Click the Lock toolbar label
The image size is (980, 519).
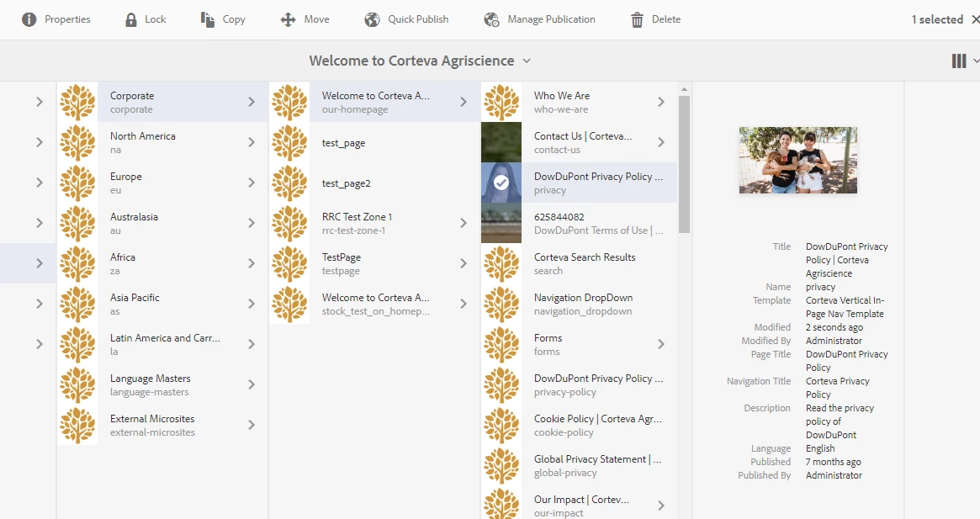point(156,19)
